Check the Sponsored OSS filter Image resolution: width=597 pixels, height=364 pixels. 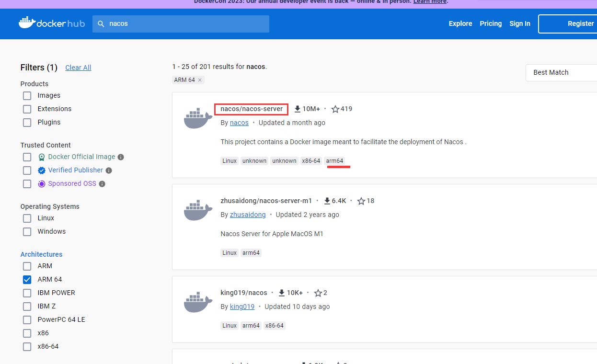click(x=27, y=184)
